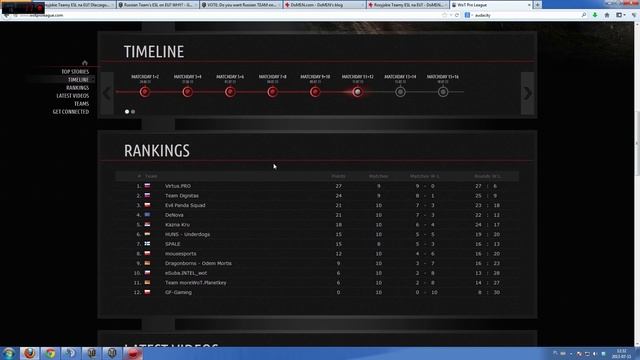Click the taskbar clock
The height and width of the screenshot is (360, 640).
pos(622,353)
